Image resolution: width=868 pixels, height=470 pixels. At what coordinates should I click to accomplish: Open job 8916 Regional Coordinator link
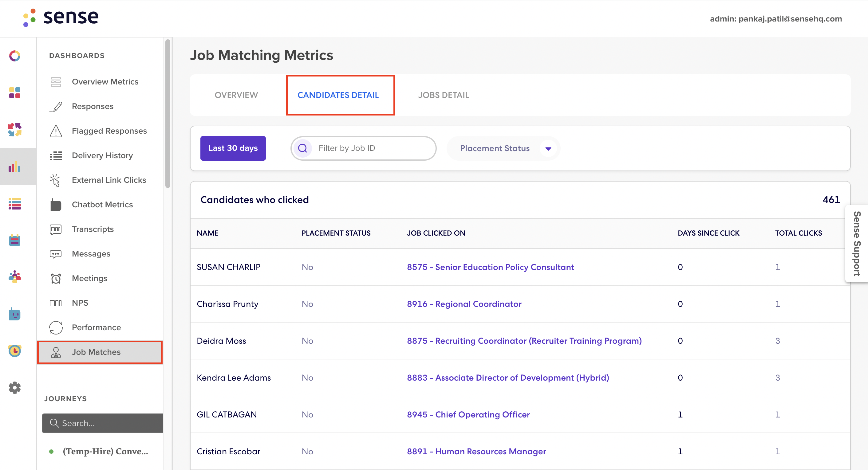(x=464, y=304)
